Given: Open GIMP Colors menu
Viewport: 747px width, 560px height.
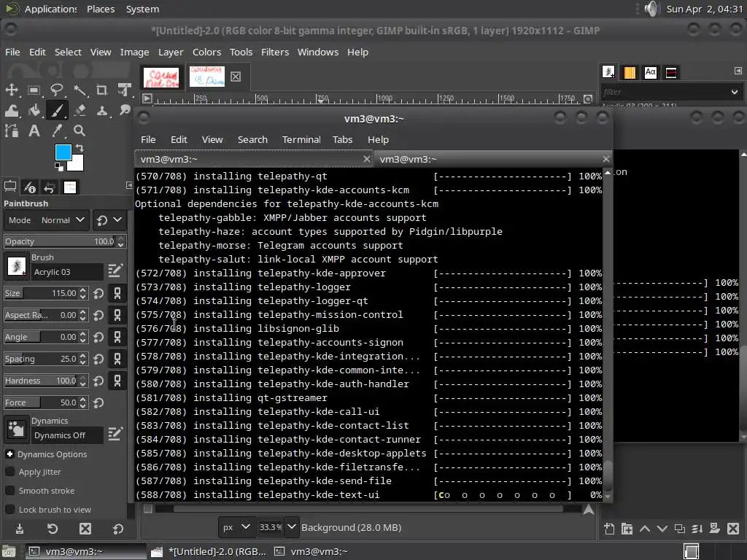Looking at the screenshot, I should pyautogui.click(x=206, y=52).
